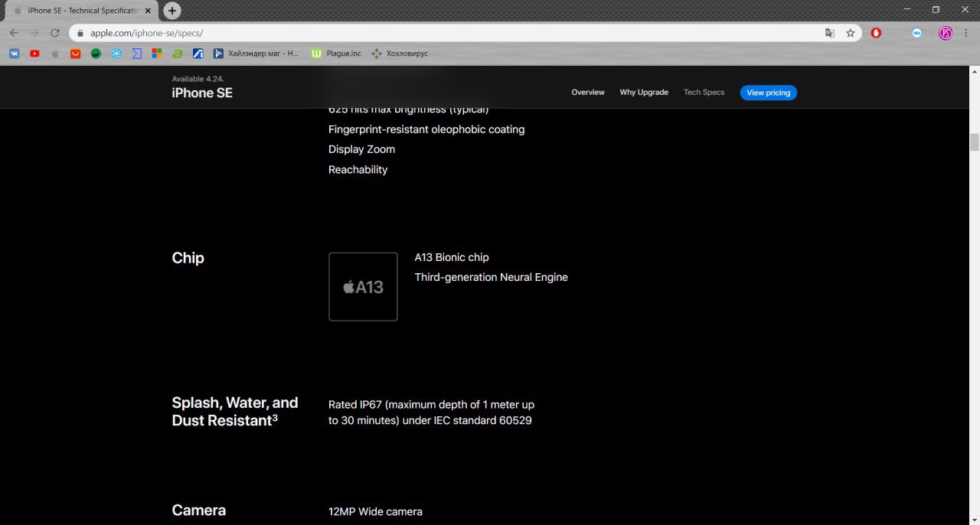
Task: Open the Chrome three-dot menu
Action: (967, 33)
